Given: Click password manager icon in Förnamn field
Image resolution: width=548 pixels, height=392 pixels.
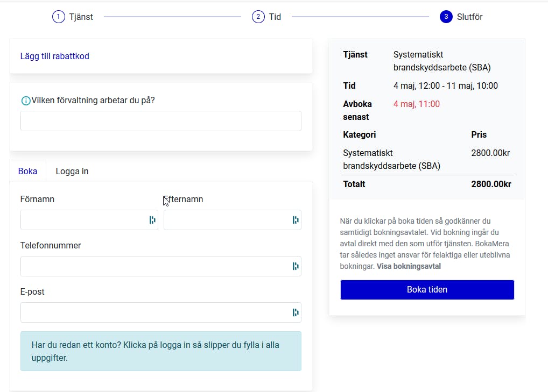Looking at the screenshot, I should [x=152, y=220].
